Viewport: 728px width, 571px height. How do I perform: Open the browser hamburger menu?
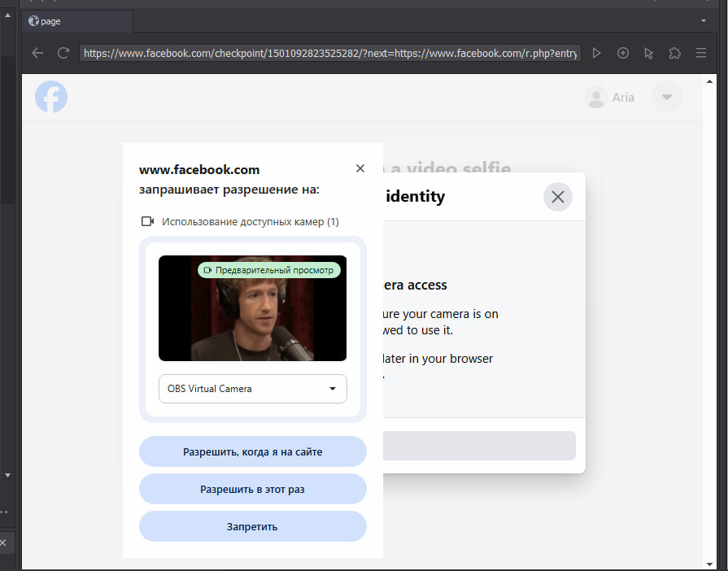701,53
